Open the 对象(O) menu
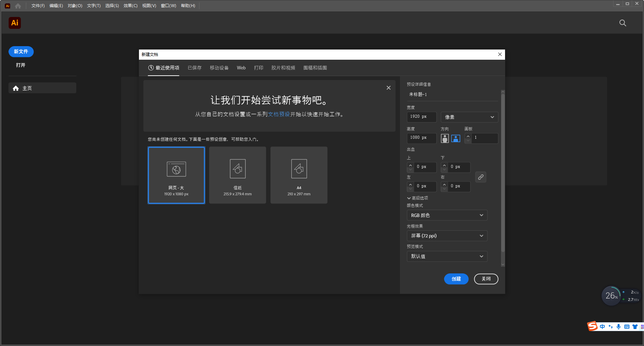This screenshot has height=346, width=644. [75, 6]
